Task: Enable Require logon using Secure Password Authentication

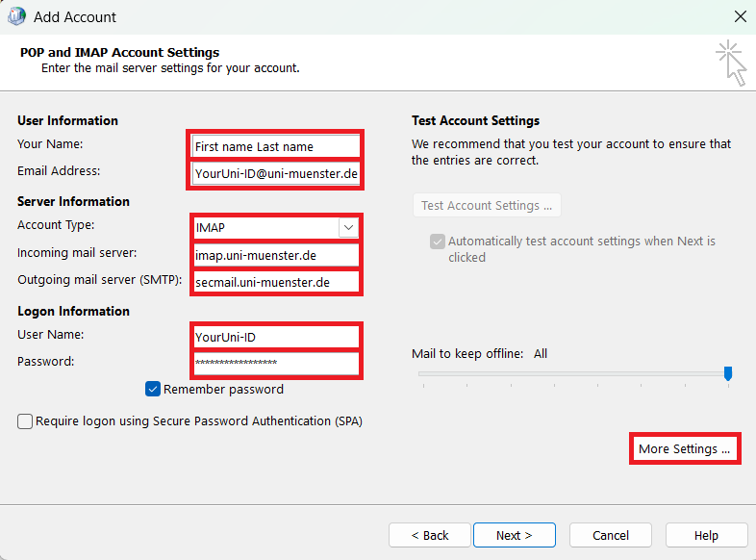Action: pyautogui.click(x=25, y=421)
